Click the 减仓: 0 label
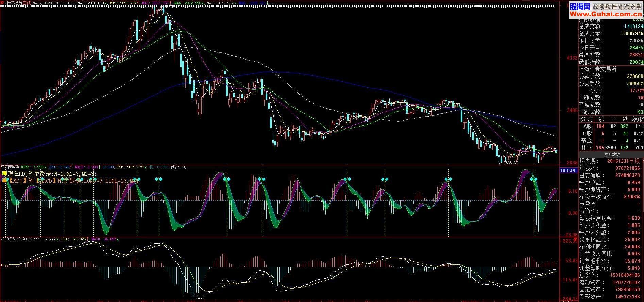Screen dimensions: 644x302 pyautogui.click(x=178, y=167)
